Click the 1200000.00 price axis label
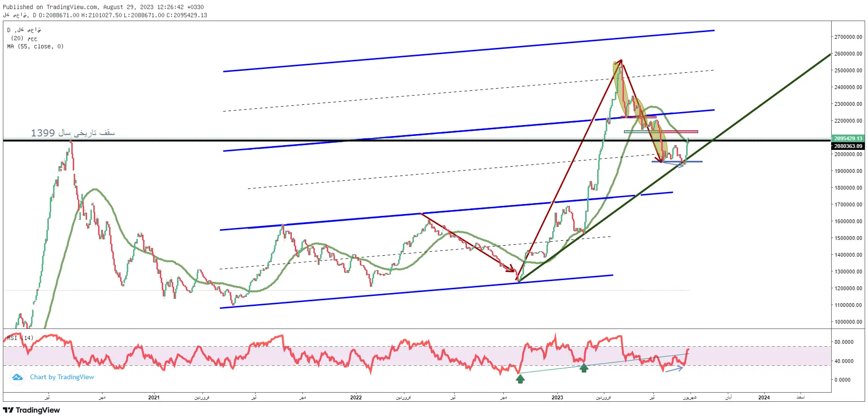The height and width of the screenshot is (419, 868). point(848,288)
